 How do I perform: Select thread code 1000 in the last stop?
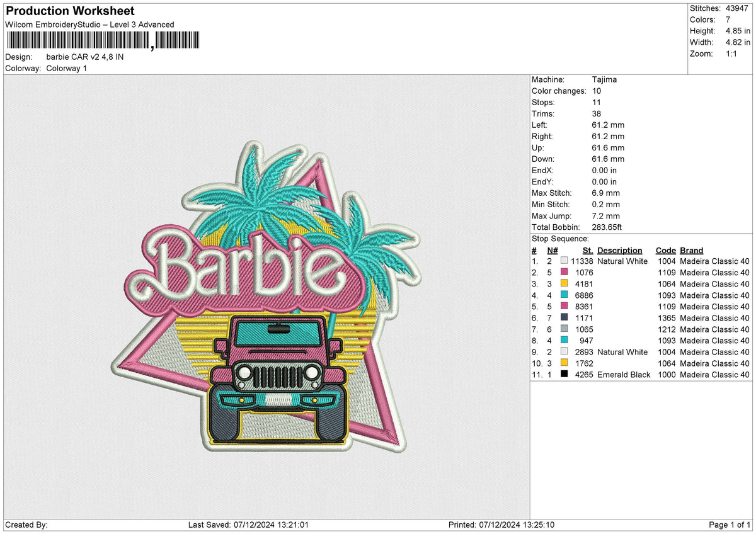(x=667, y=374)
